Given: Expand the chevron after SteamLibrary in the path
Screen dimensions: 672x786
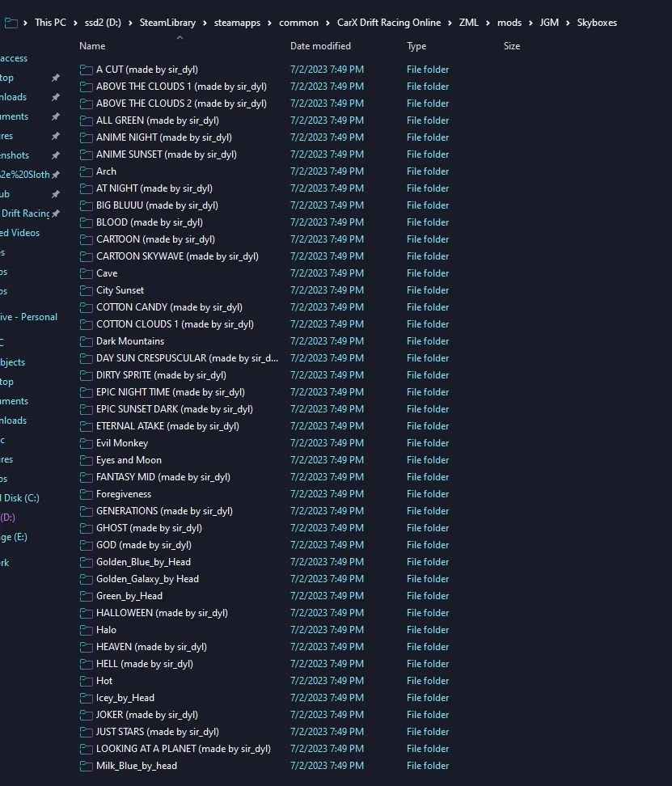Looking at the screenshot, I should pyautogui.click(x=205, y=23).
